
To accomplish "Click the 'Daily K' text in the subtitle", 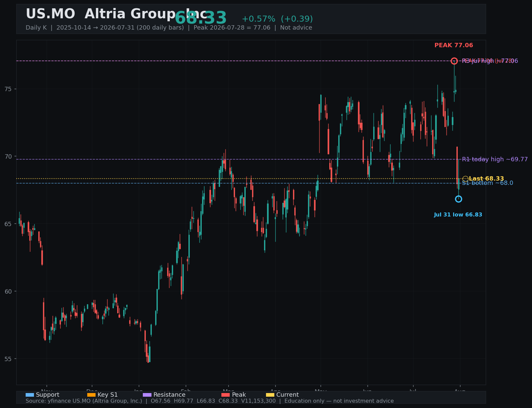I will (x=36, y=28).
